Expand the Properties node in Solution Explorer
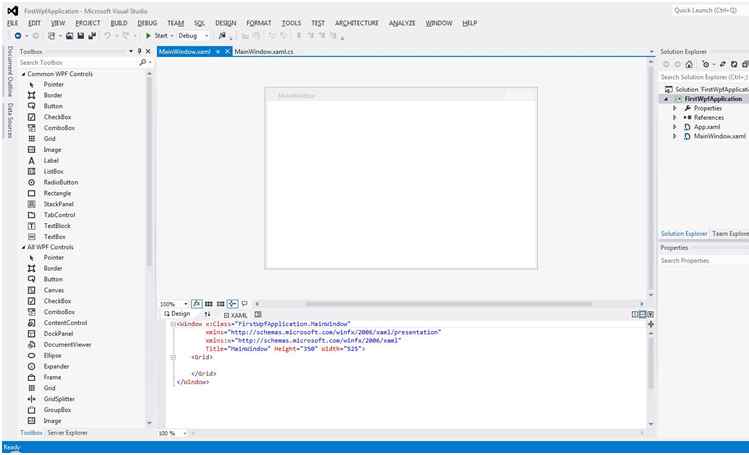Screen dimensions: 749x455 [674, 108]
